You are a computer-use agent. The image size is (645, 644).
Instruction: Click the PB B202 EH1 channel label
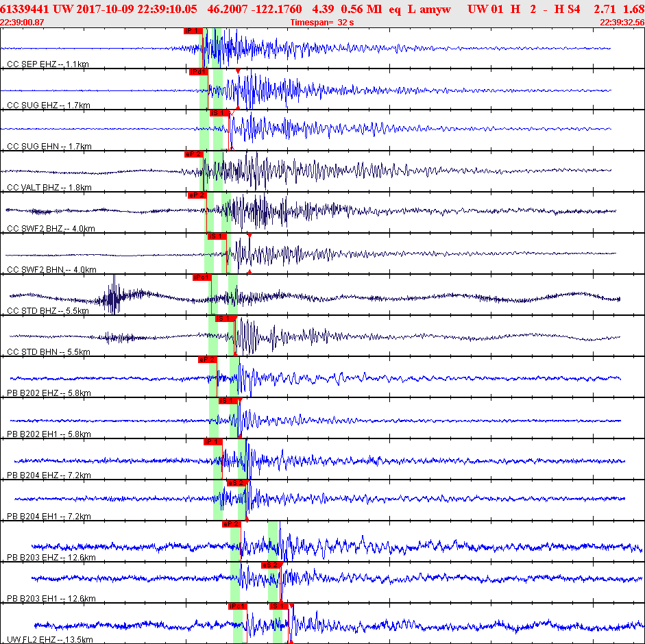pyautogui.click(x=49, y=434)
